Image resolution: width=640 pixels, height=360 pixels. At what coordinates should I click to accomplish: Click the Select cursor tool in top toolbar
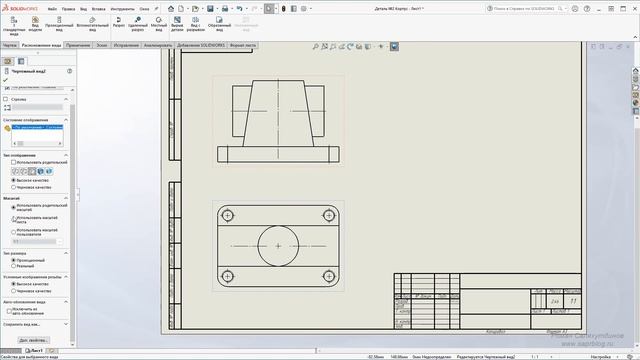click(x=269, y=9)
